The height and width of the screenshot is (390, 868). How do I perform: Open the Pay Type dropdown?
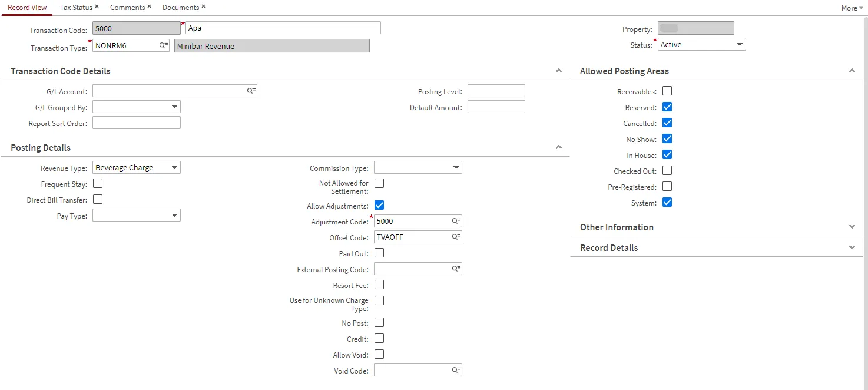(x=137, y=215)
